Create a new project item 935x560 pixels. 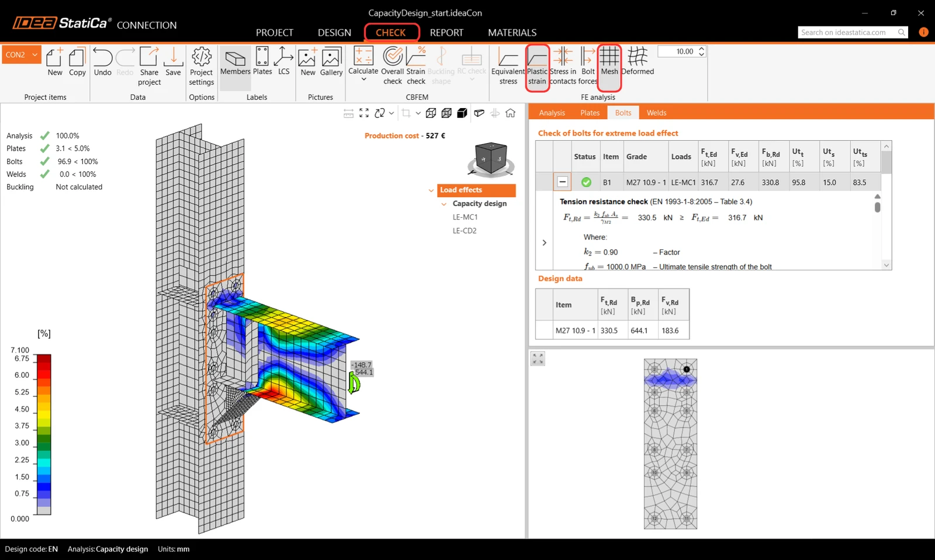(x=55, y=62)
